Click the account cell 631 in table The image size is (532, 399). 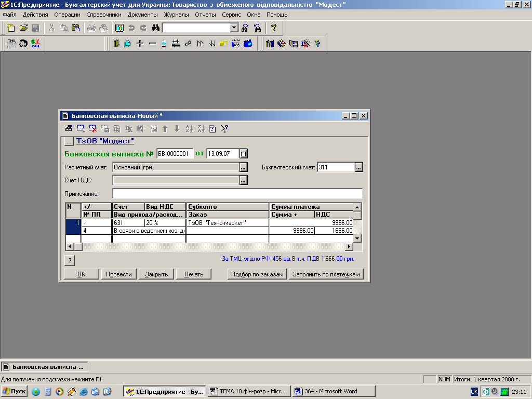click(128, 223)
